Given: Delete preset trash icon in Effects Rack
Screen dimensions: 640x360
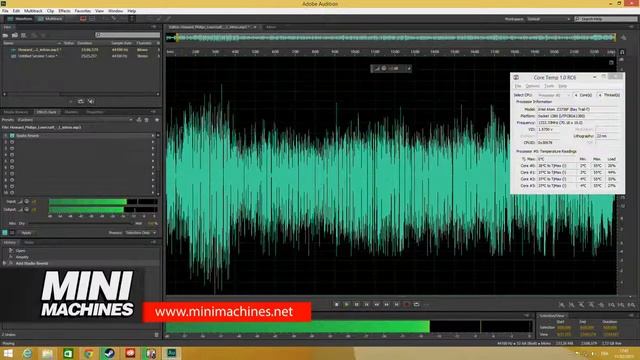Looking at the screenshot, I should point(147,120).
